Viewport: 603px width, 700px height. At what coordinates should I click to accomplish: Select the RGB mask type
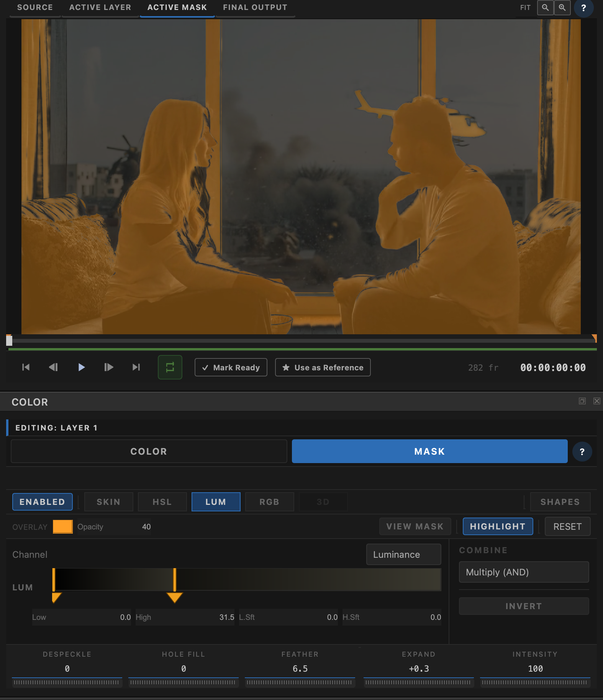(270, 502)
